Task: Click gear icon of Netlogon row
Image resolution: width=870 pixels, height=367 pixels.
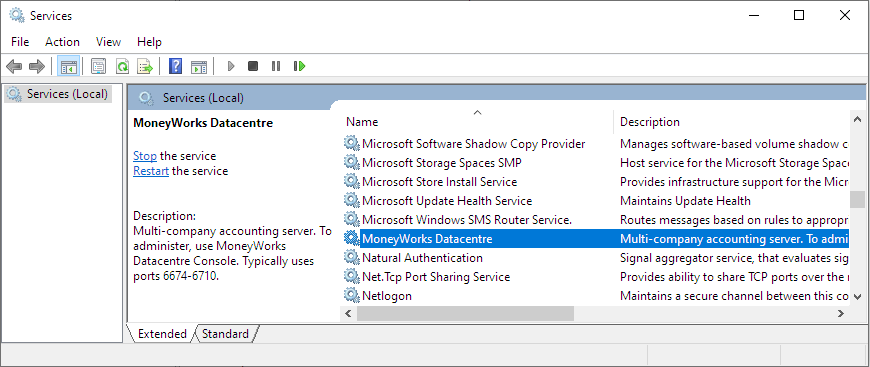Action: pos(352,295)
